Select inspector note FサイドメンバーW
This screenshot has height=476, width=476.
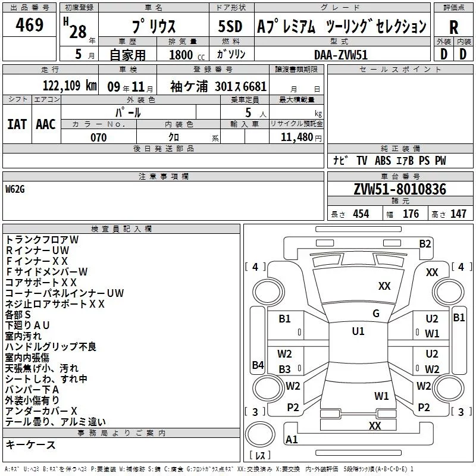(x=46, y=272)
